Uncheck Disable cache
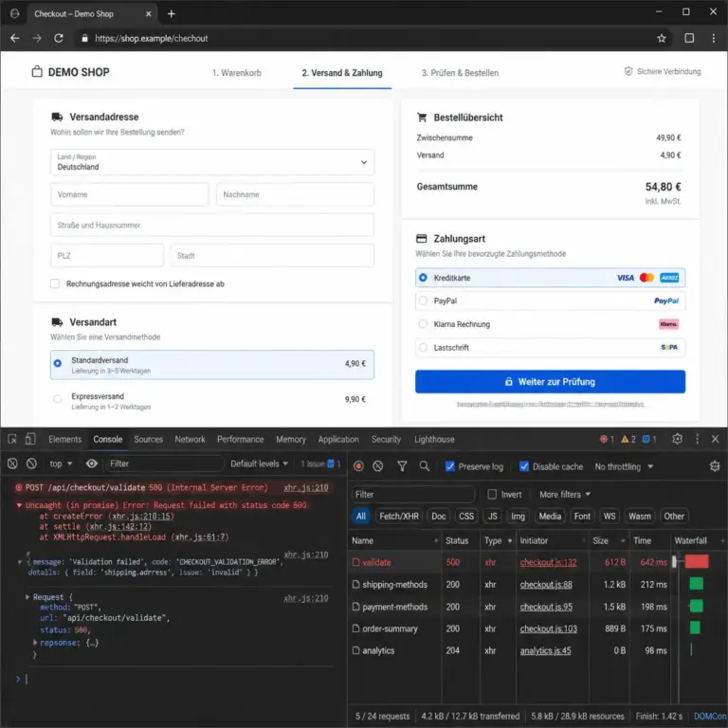 click(x=523, y=466)
